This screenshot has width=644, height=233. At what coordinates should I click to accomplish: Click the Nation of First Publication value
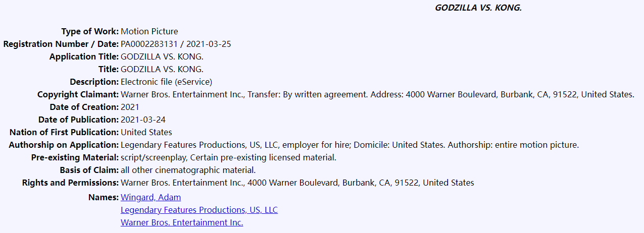[146, 132]
